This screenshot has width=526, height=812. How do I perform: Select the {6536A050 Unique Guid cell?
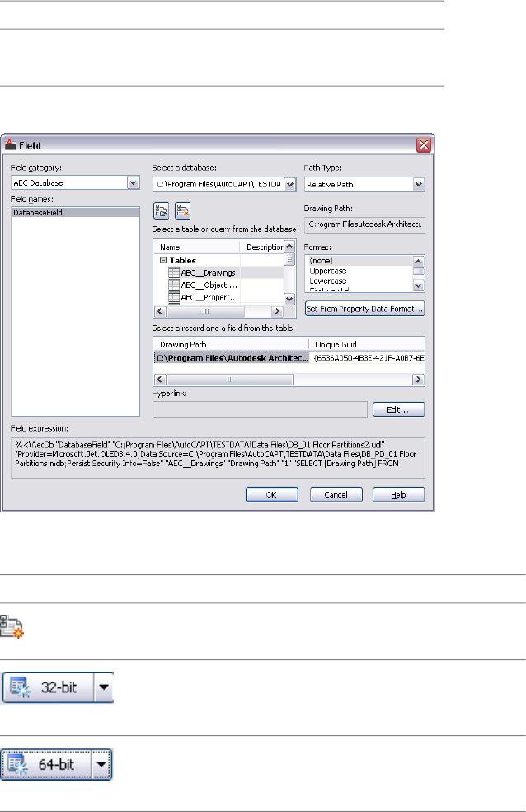368,358
